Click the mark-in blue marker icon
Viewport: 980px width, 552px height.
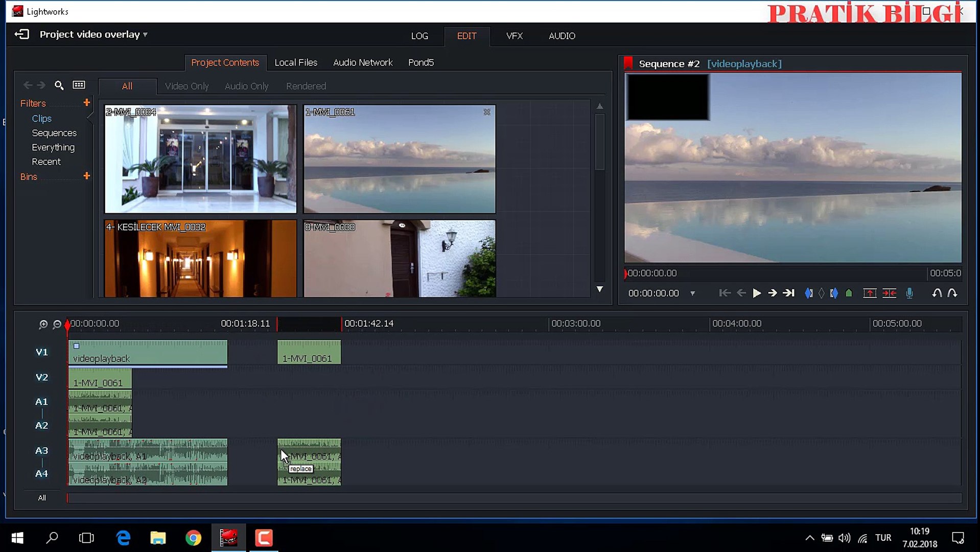[808, 293]
